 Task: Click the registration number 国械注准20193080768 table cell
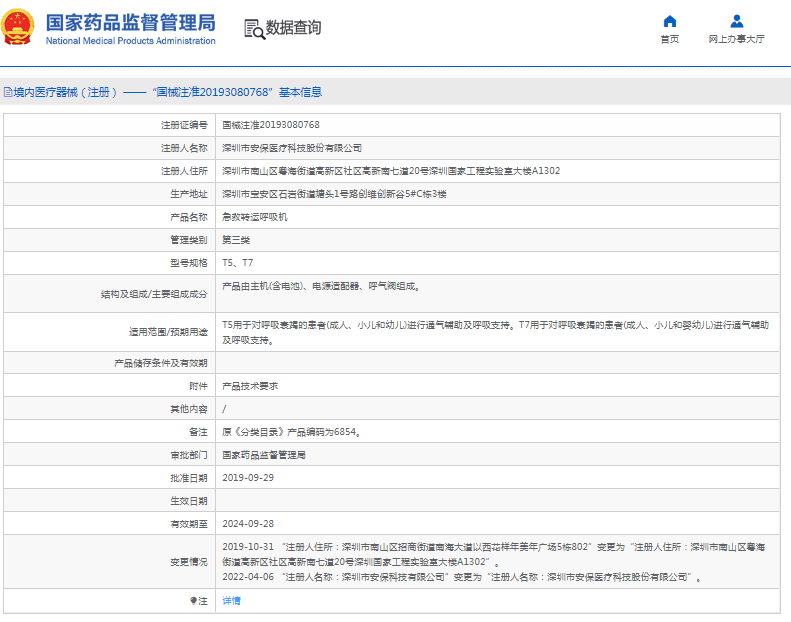coord(271,125)
